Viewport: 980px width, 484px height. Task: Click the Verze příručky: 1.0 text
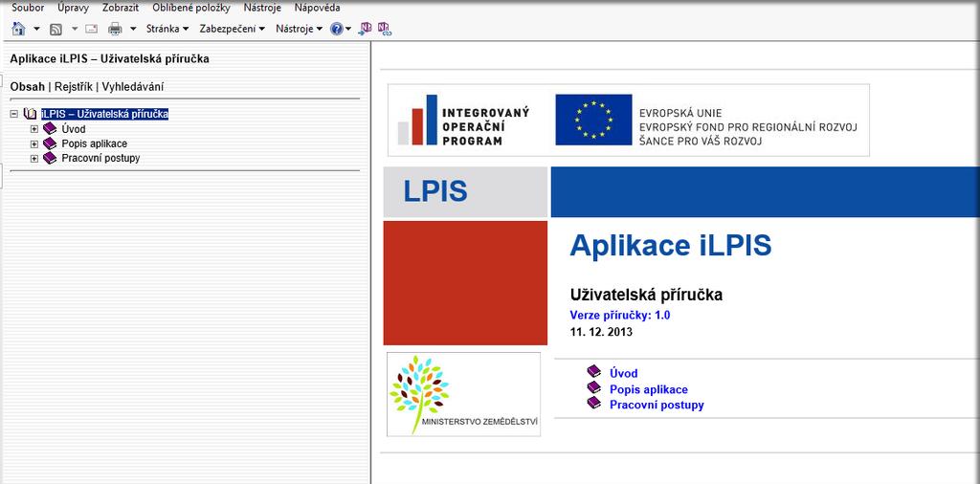coord(620,316)
